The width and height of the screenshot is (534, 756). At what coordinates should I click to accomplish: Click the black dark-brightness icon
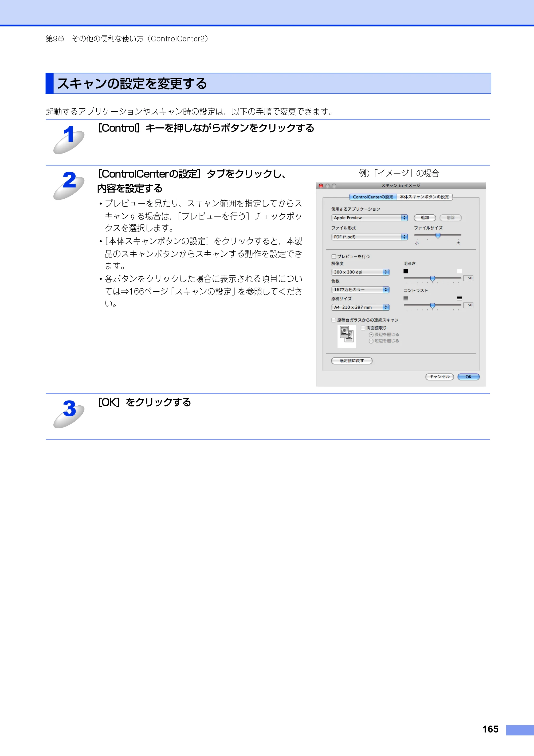(406, 271)
